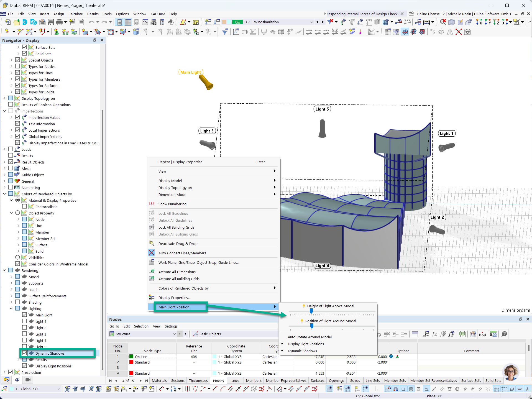The width and height of the screenshot is (532, 399).
Task: Click the Print toolbar icon
Action: [59, 22]
